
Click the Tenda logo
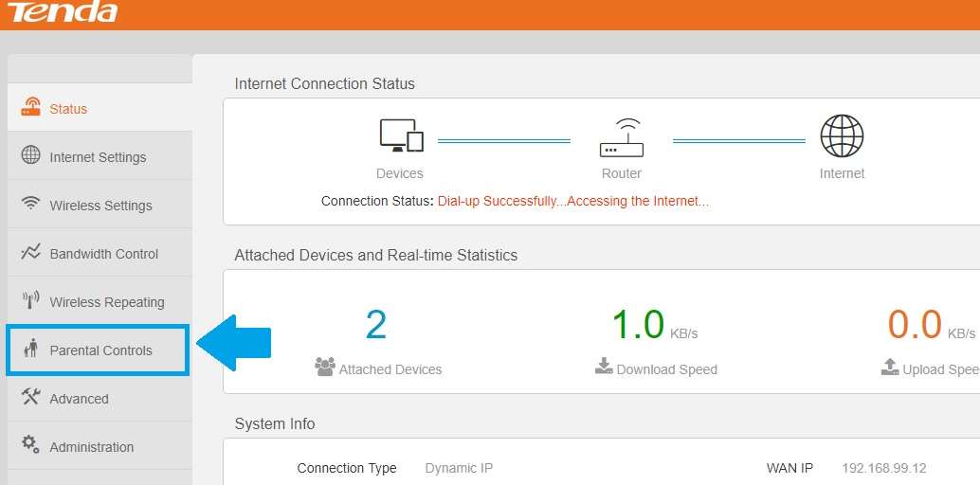pyautogui.click(x=63, y=10)
